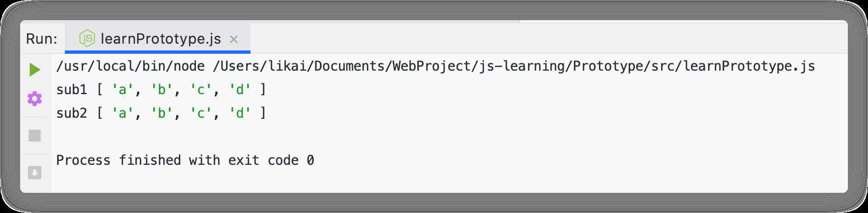The image size is (868, 213).
Task: Click the 'a' string in the sub1 array
Action: pos(123,90)
